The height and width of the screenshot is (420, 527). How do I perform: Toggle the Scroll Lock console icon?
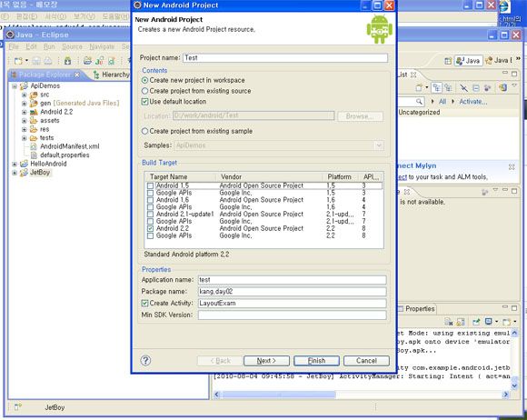[x=461, y=322]
